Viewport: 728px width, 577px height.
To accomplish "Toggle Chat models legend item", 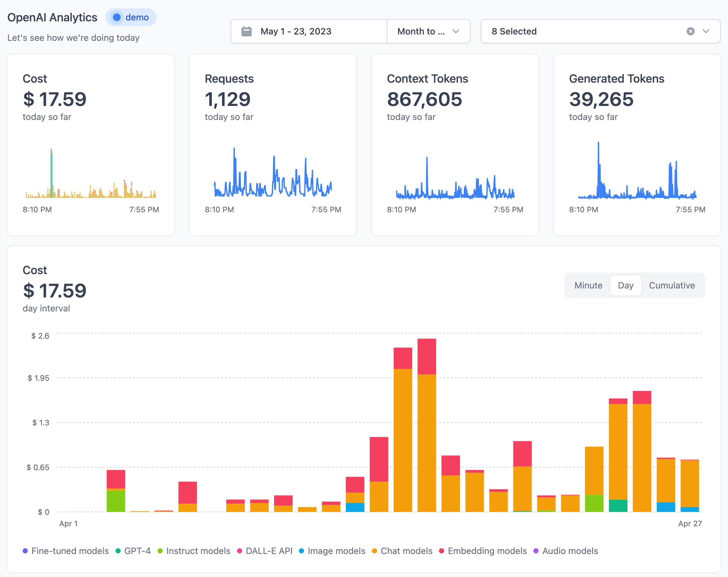I will point(402,551).
